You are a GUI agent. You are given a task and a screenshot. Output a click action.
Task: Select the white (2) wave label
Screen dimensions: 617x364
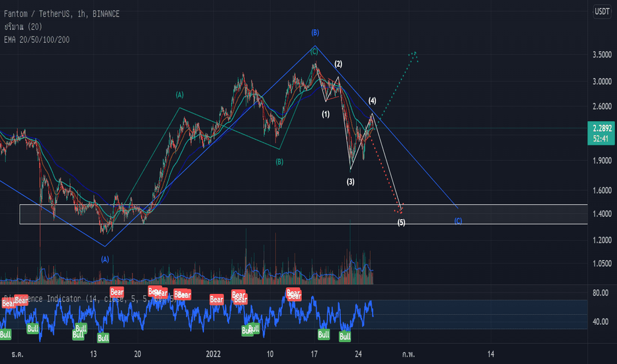pyautogui.click(x=338, y=64)
